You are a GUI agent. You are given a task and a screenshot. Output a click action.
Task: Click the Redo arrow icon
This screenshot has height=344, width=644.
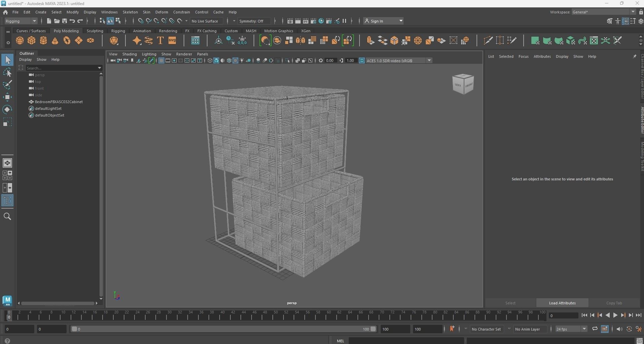[x=80, y=21]
